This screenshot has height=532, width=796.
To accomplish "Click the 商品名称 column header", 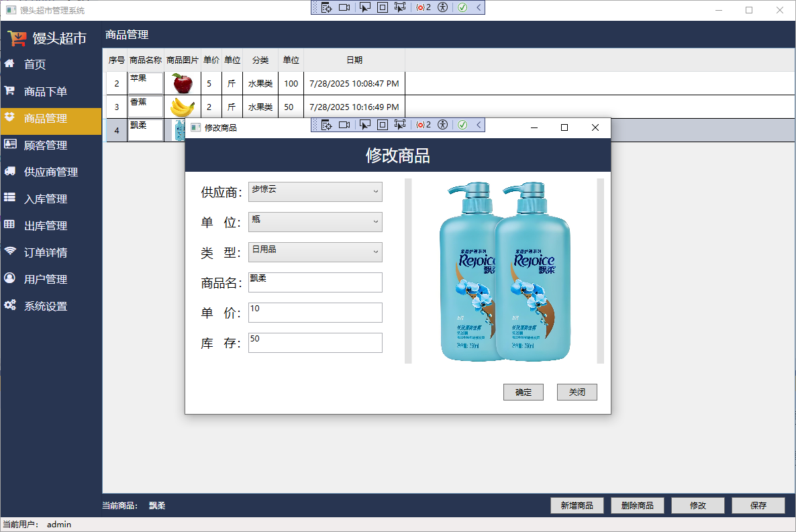I will coord(146,60).
